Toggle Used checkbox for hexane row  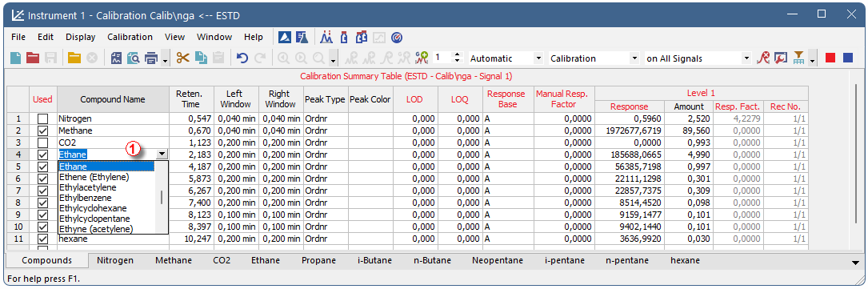click(x=42, y=239)
